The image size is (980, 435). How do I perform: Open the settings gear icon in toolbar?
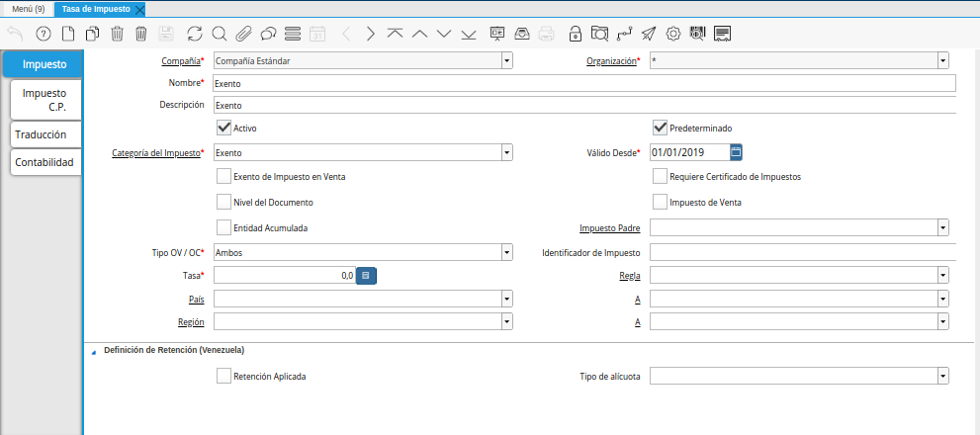click(x=673, y=34)
